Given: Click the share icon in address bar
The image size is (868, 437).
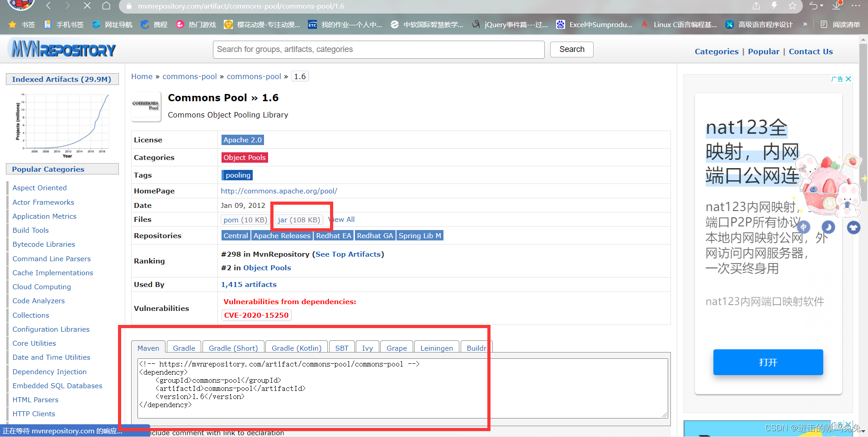Looking at the screenshot, I should pyautogui.click(x=756, y=6).
